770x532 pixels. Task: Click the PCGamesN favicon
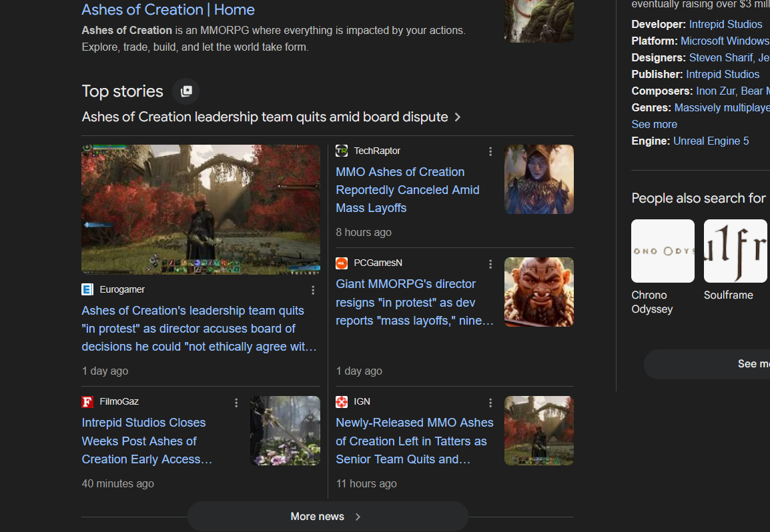[x=342, y=263]
